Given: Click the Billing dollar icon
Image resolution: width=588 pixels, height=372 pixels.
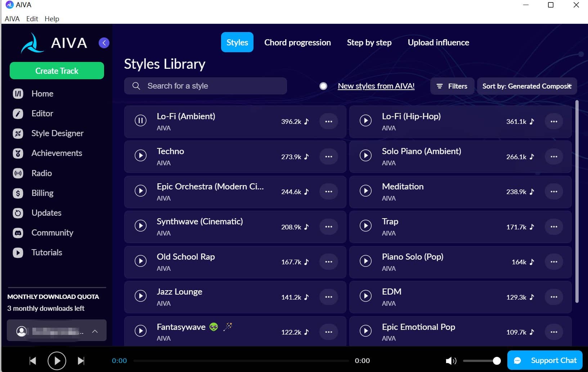Looking at the screenshot, I should coord(18,193).
